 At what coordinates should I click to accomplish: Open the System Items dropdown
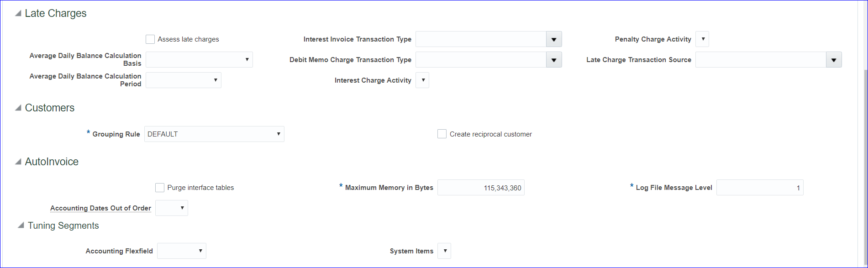[x=444, y=251]
